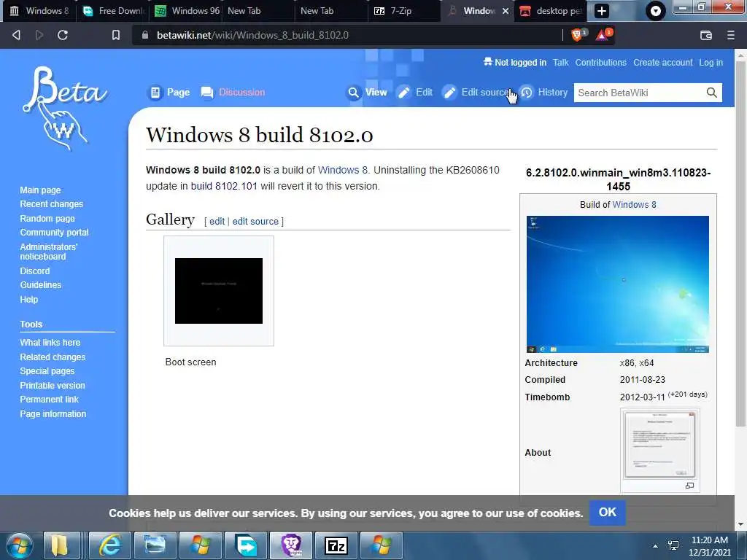
Task: Follow the build 8102.101 link
Action: pos(224,186)
